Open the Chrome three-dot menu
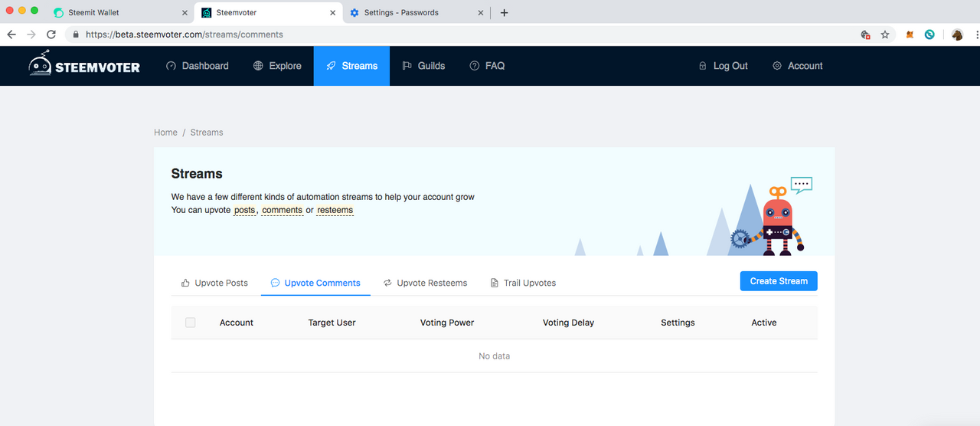Image resolution: width=980 pixels, height=426 pixels. point(977,34)
